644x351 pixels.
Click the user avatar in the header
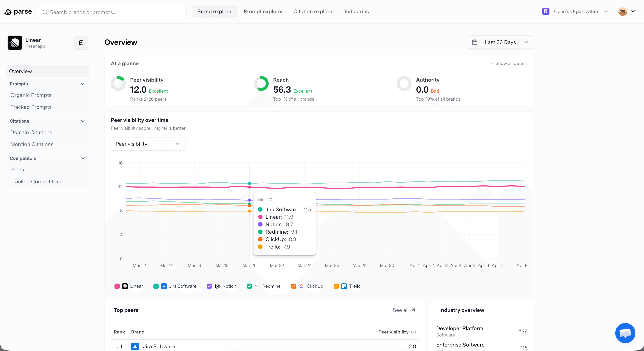click(x=623, y=12)
